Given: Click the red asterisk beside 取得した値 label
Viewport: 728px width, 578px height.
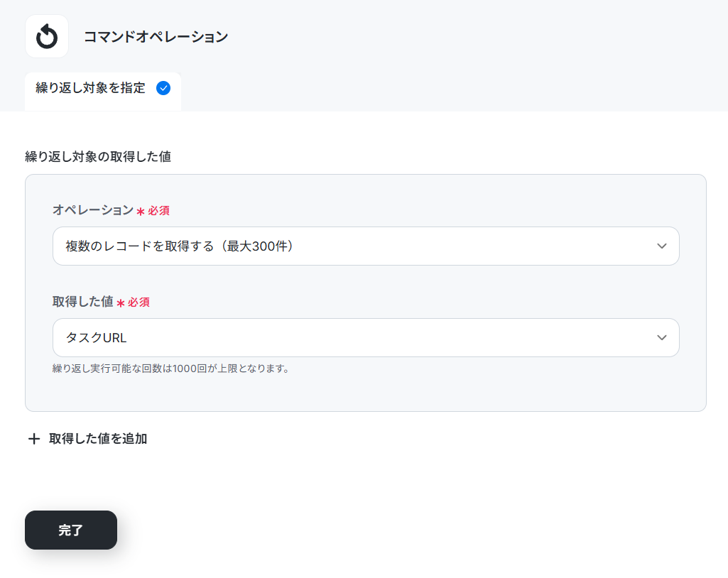Looking at the screenshot, I should 120,303.
